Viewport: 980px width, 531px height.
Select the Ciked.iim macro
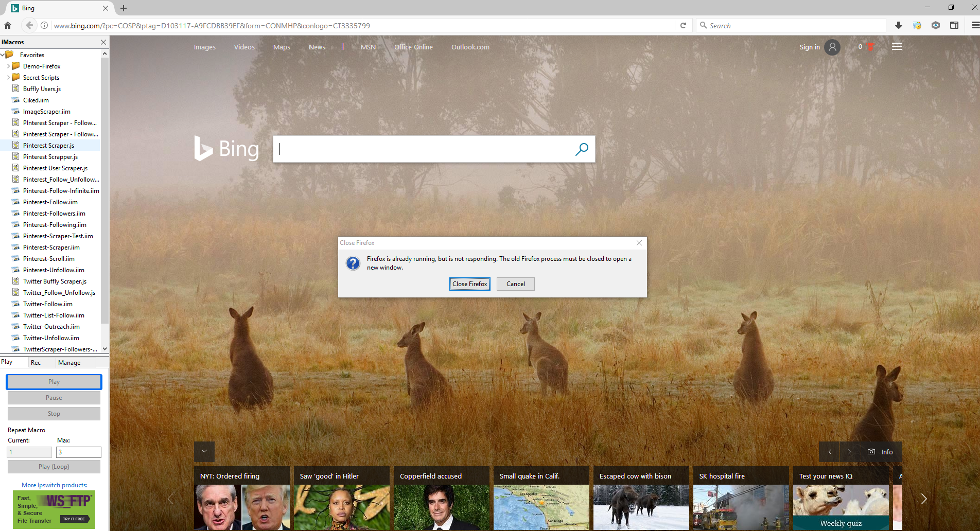click(x=36, y=100)
